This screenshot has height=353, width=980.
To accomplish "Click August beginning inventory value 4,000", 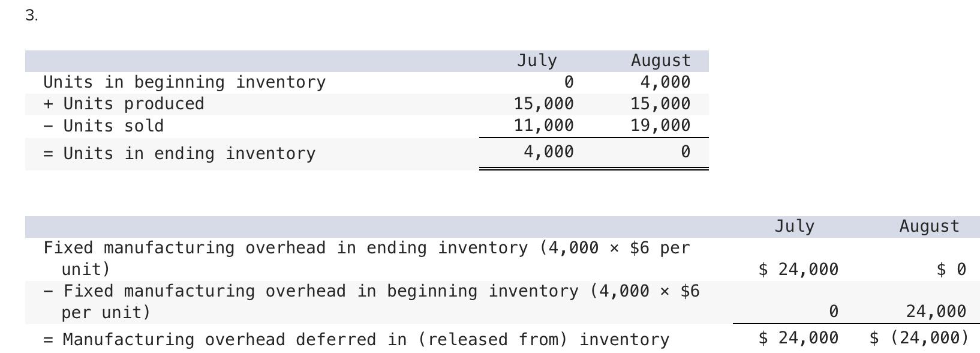I will (665, 82).
